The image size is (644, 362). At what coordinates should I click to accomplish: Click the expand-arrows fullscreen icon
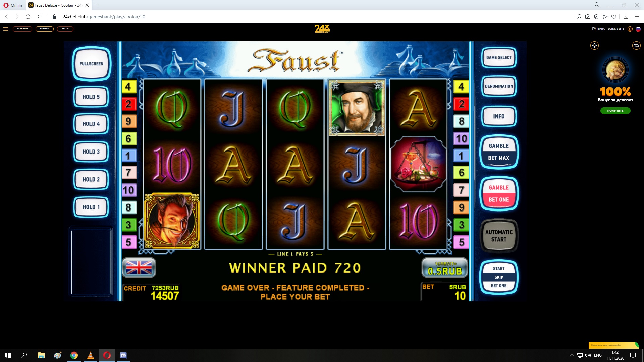(x=594, y=45)
